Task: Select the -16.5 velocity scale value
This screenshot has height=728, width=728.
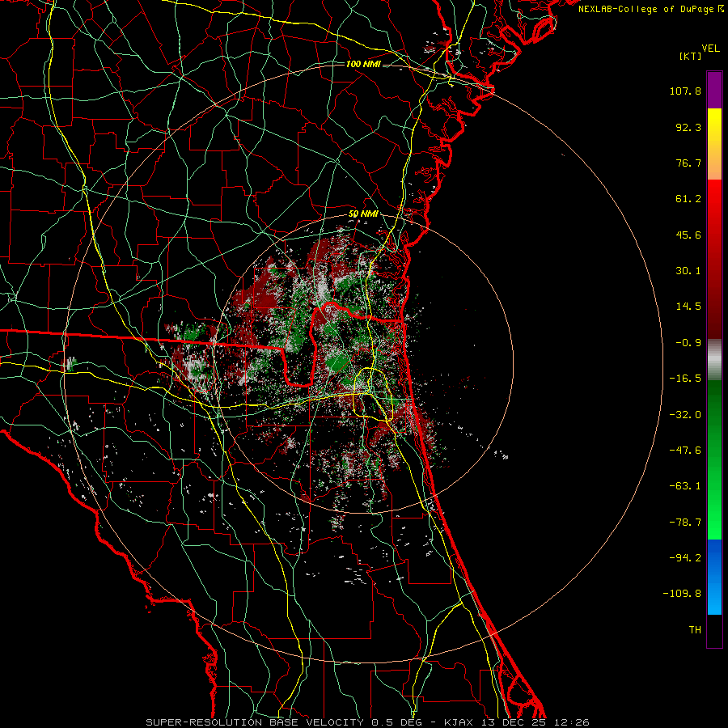Action: pos(685,379)
